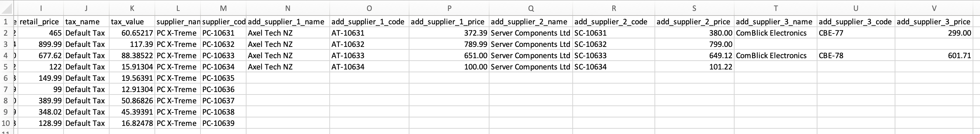
Task: Select row 4 header
Action: tap(6, 55)
